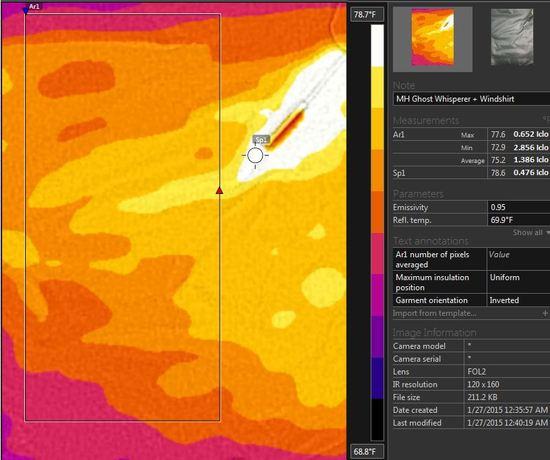This screenshot has width=550, height=460.
Task: Select the Sp1 label tag on image
Action: 261,140
